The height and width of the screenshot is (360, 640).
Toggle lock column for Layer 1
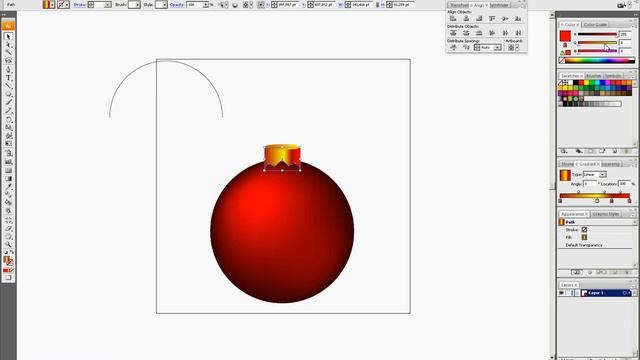tap(569, 293)
